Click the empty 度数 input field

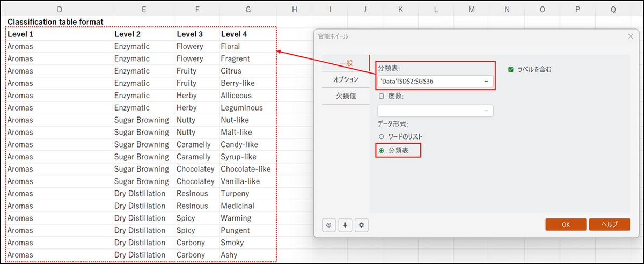click(x=429, y=111)
